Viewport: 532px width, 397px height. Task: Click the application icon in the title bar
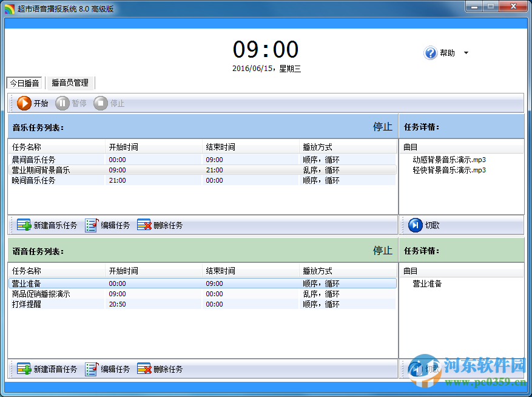click(10, 8)
